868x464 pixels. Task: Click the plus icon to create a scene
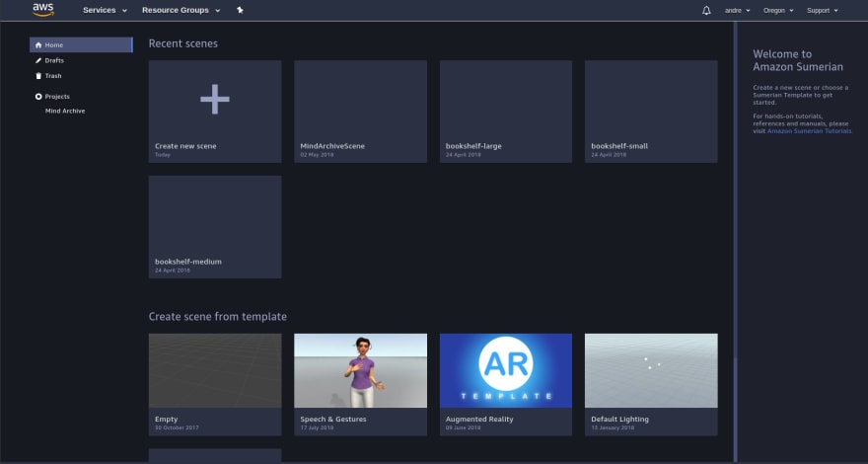coord(215,100)
